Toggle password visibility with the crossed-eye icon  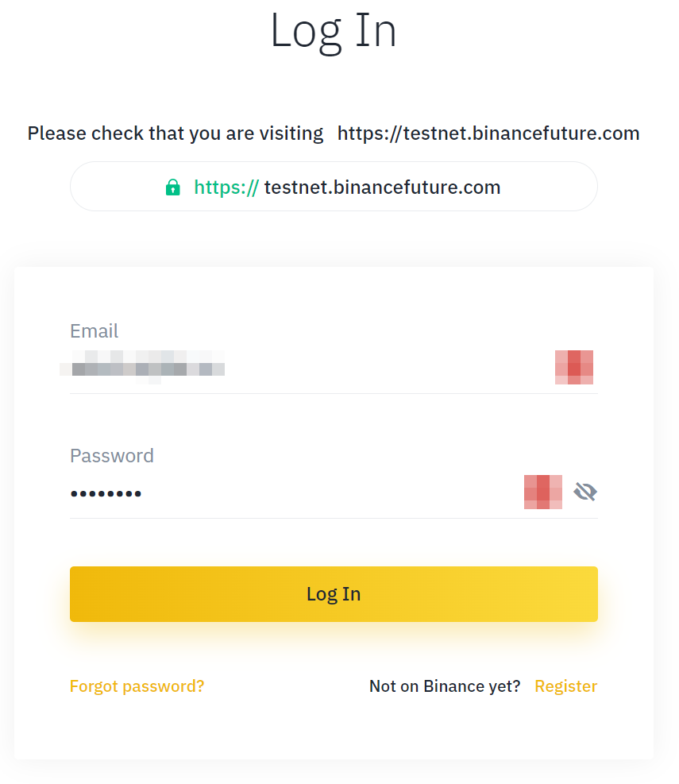pos(585,492)
